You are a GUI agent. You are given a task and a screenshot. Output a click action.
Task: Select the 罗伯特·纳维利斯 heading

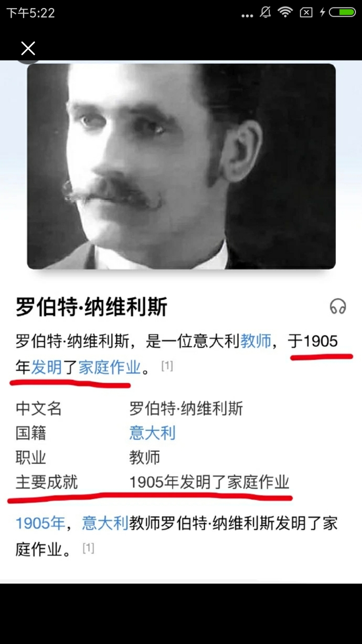click(x=91, y=307)
